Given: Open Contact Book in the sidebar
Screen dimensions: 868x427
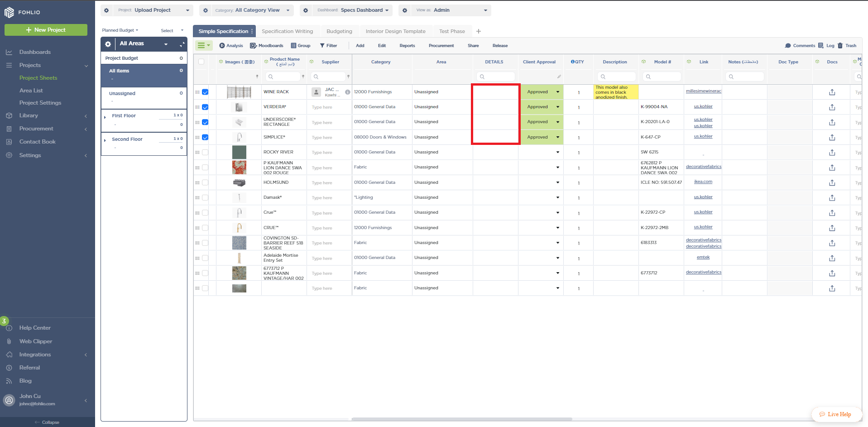Looking at the screenshot, I should [x=37, y=142].
